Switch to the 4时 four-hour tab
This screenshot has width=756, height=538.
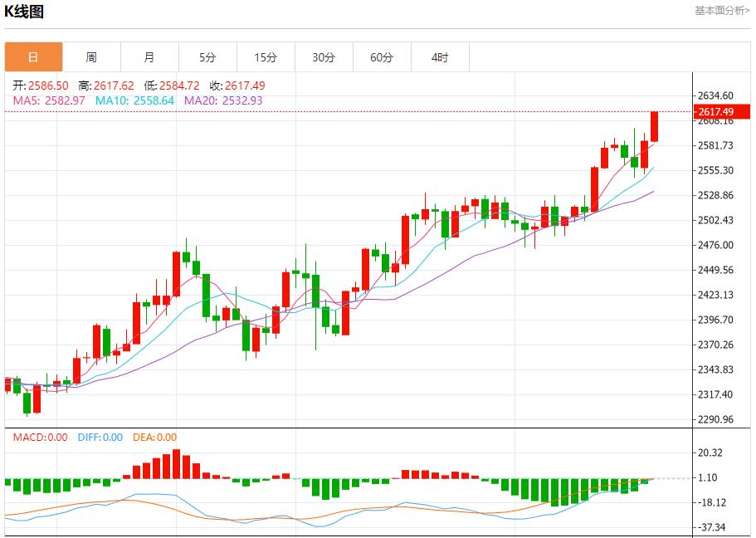click(x=440, y=57)
